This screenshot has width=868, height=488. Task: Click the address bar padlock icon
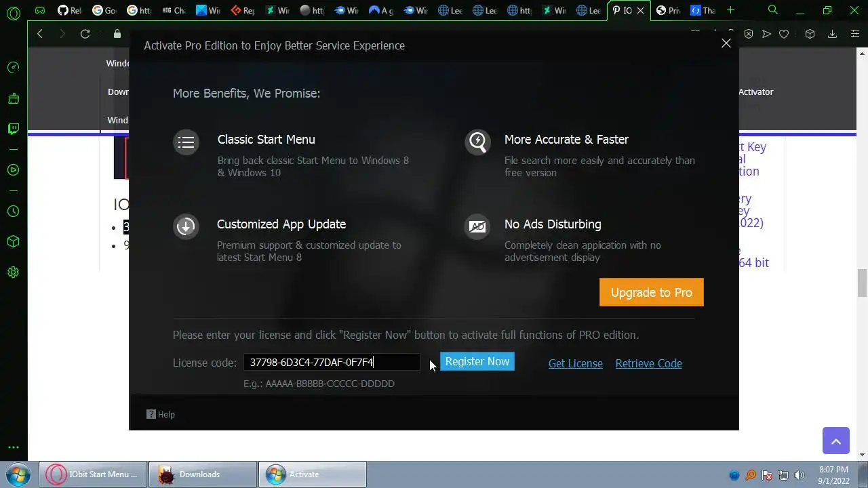[x=117, y=34]
